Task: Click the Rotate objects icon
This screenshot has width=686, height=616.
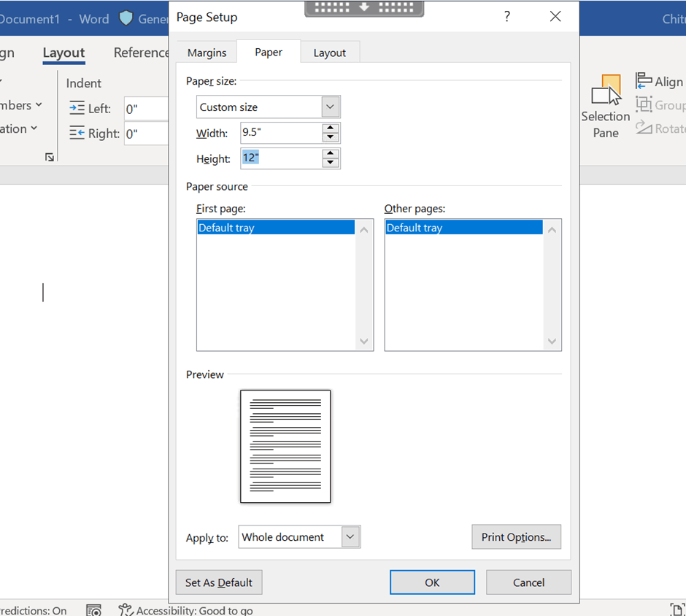Action: pyautogui.click(x=644, y=128)
